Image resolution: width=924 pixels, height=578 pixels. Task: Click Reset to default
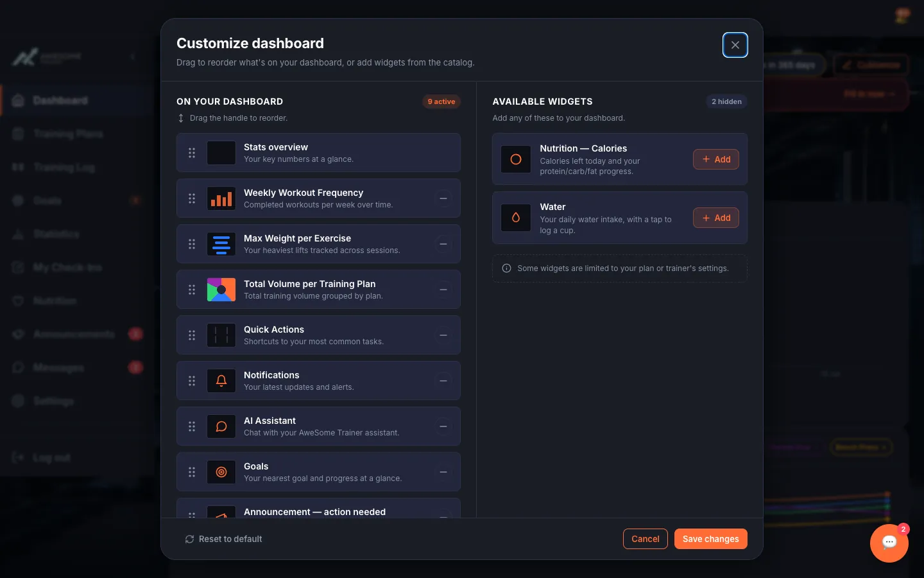tap(223, 539)
